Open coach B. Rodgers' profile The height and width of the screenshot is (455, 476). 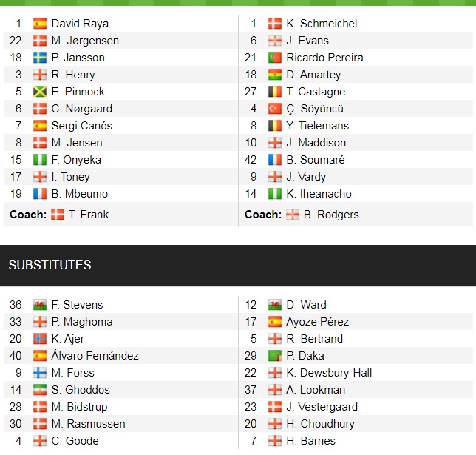coord(332,215)
